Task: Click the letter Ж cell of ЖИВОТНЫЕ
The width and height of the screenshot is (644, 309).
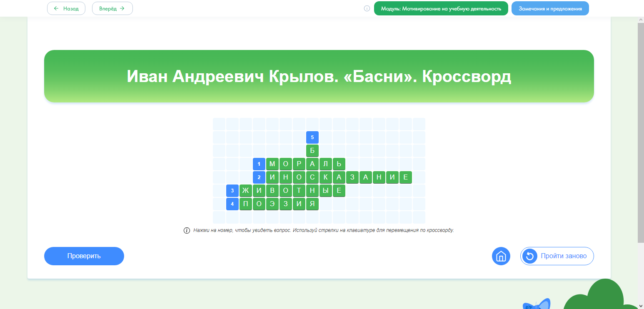Action: point(245,191)
